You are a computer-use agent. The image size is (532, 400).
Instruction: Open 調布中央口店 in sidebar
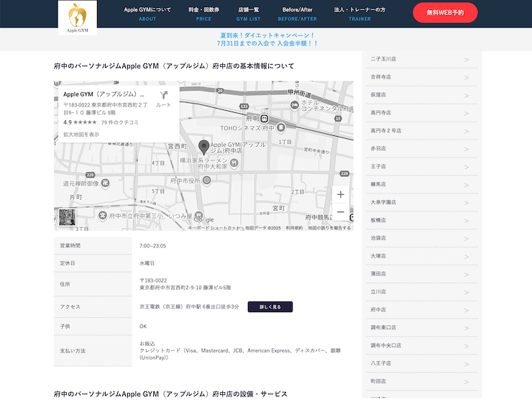tap(422, 345)
